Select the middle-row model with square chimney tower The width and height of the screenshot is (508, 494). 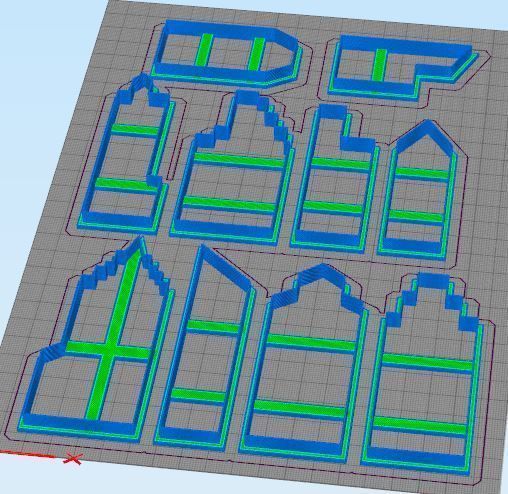click(335, 178)
